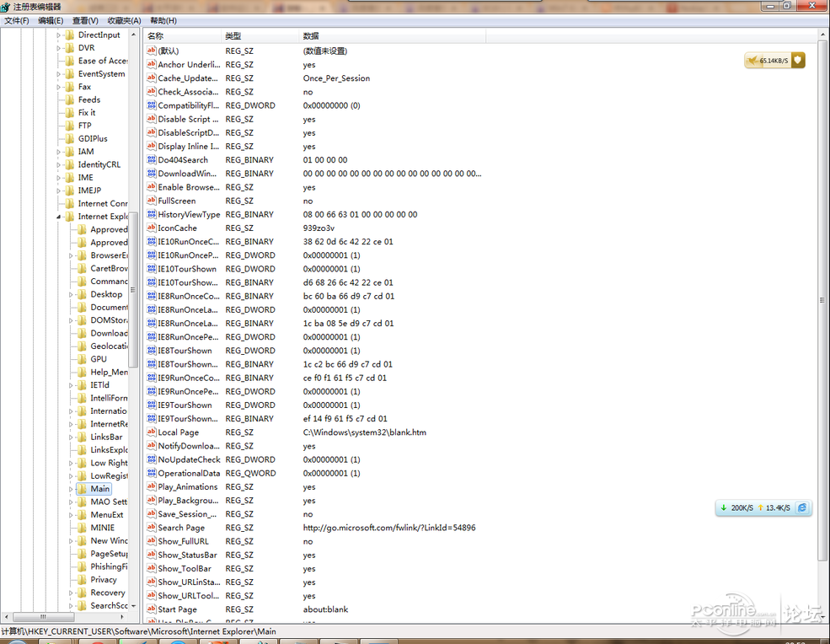The width and height of the screenshot is (830, 644).
Task: Select the NoUpdateCheck DWORD value icon
Action: click(152, 459)
